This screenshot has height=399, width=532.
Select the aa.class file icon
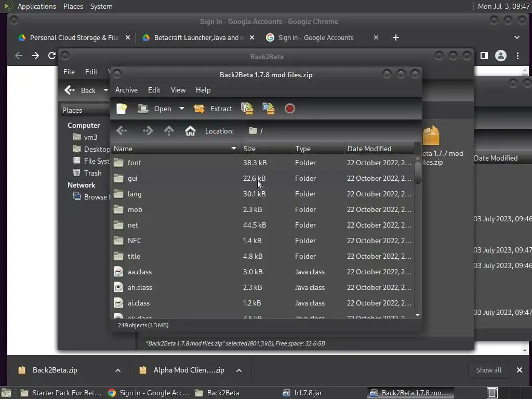point(118,272)
